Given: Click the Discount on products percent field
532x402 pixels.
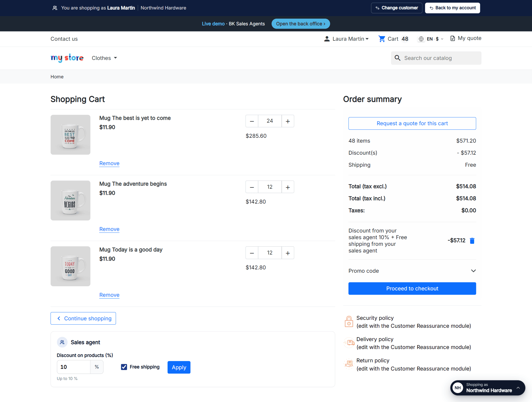Looking at the screenshot, I should pos(74,367).
